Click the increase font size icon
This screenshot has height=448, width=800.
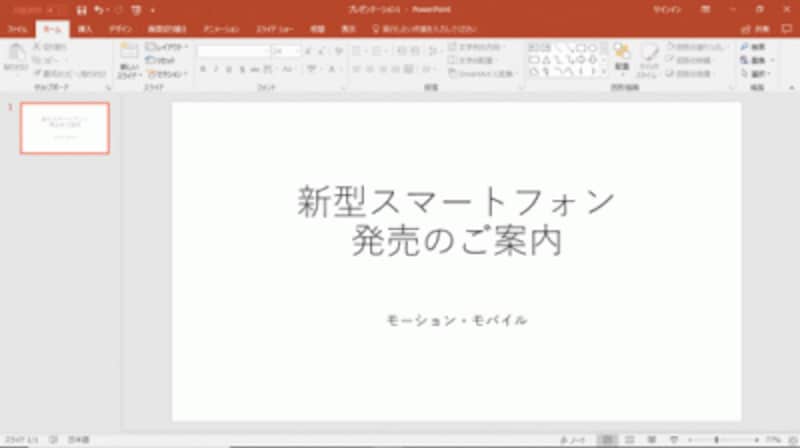[308, 52]
